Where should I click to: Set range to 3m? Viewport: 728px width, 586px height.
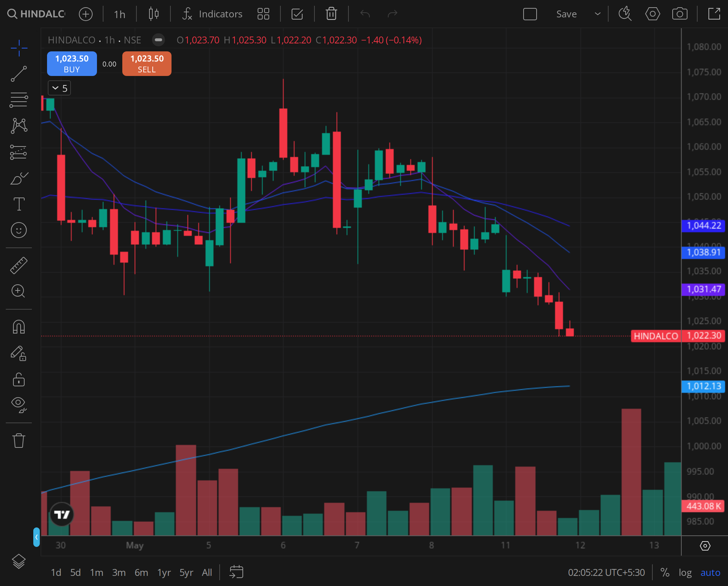[x=119, y=572]
